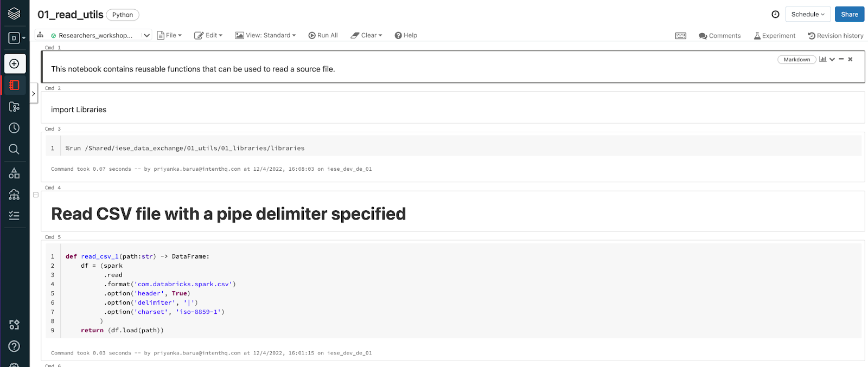
Task: Open the Repos icon in sidebar
Action: (x=15, y=107)
